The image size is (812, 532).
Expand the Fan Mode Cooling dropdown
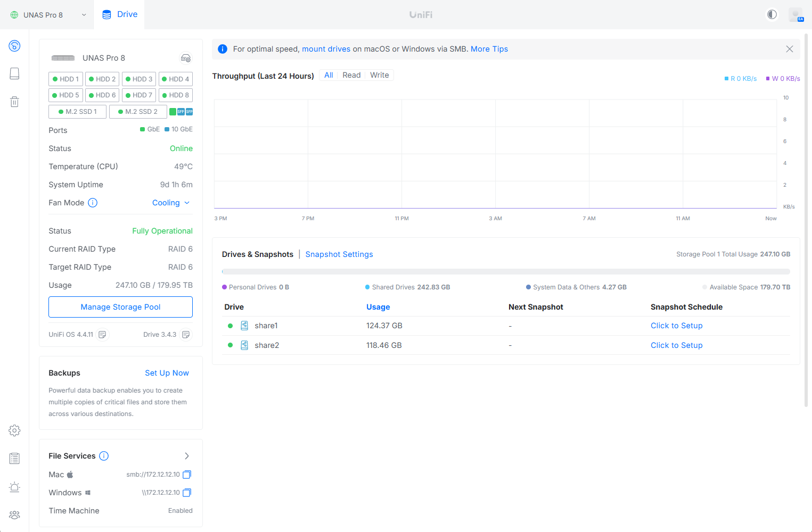[170, 203]
